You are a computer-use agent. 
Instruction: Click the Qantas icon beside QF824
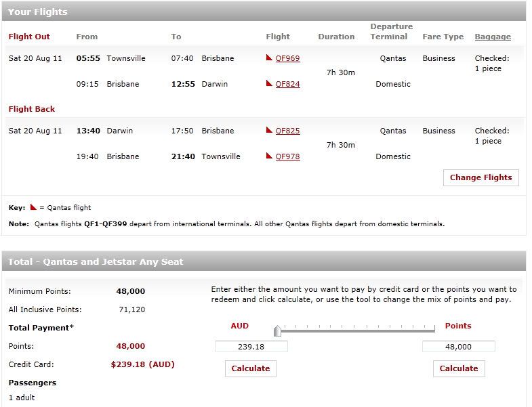pyautogui.click(x=269, y=83)
